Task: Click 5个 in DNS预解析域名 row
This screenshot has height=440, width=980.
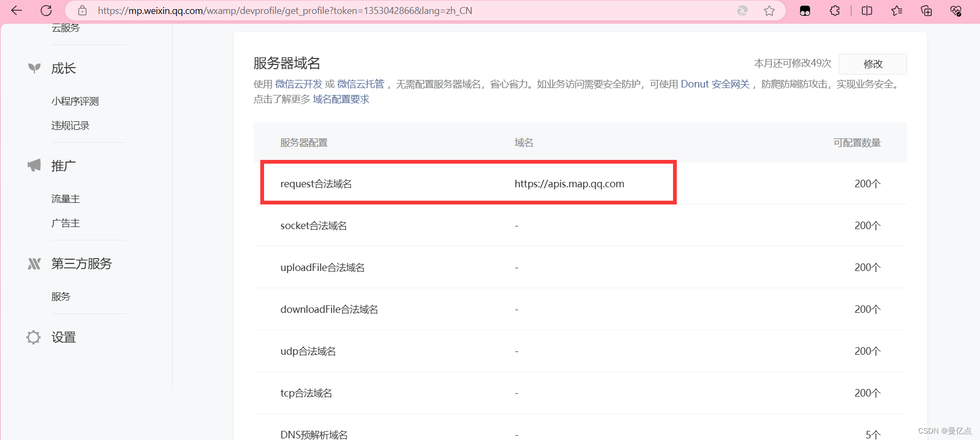Action: point(873,435)
